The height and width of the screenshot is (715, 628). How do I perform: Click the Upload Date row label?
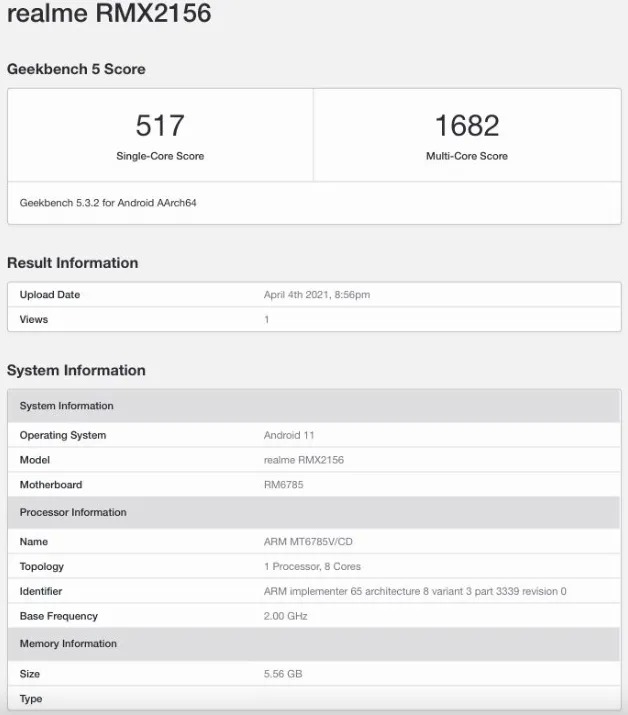click(50, 295)
